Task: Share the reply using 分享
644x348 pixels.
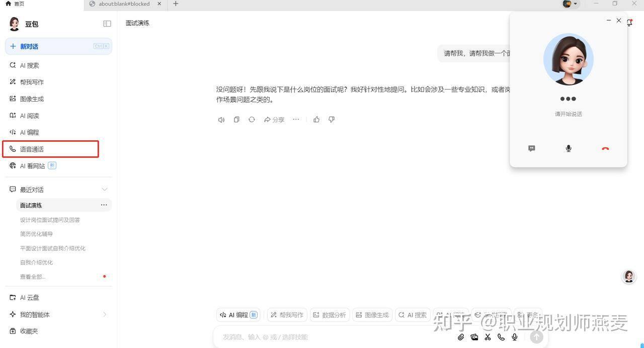Action: pos(274,120)
